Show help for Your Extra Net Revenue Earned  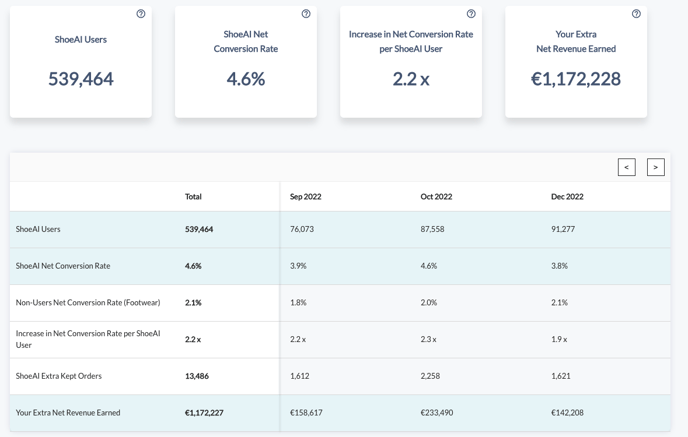[x=636, y=14]
